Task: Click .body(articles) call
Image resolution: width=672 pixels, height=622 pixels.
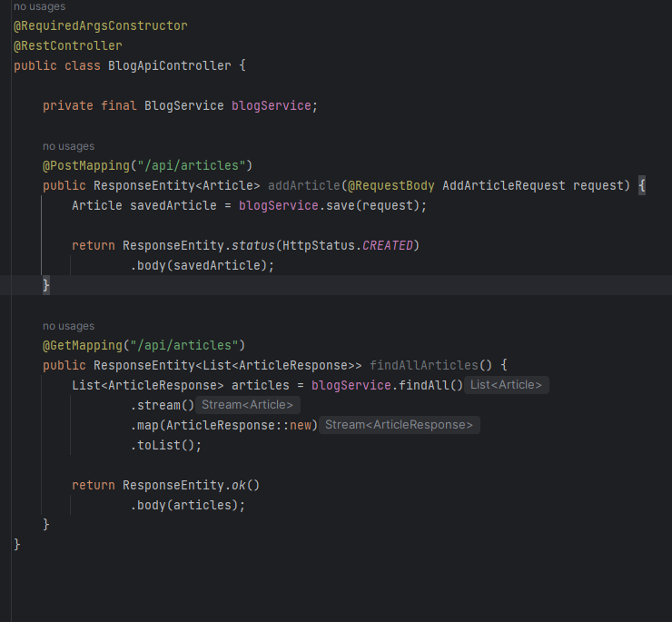Action: point(183,505)
